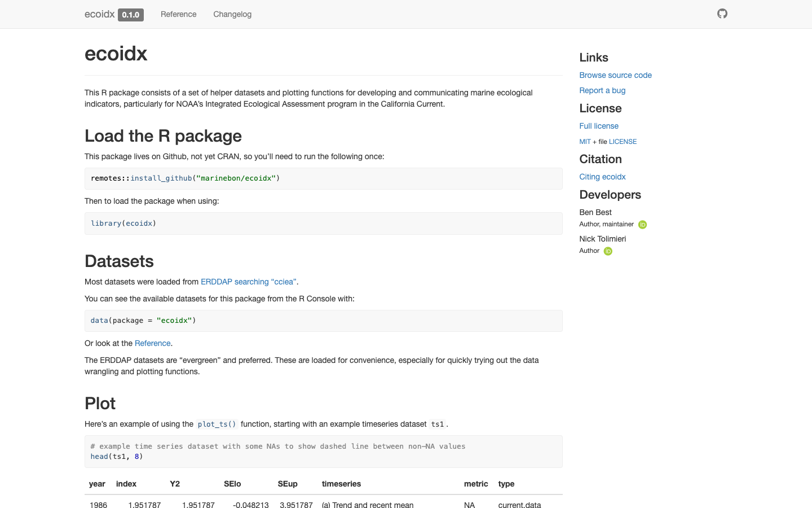Open the GitHub repository icon
812x508 pixels.
(722, 14)
